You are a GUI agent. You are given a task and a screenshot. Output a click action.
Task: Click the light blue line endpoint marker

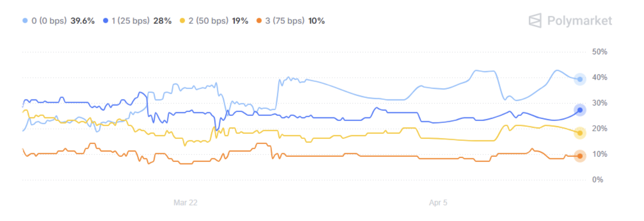pos(580,79)
